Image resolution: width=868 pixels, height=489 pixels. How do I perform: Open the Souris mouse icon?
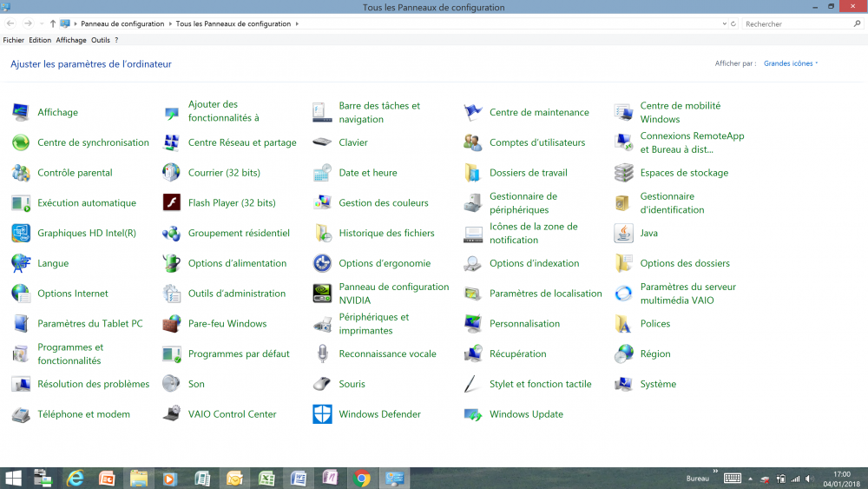click(322, 384)
